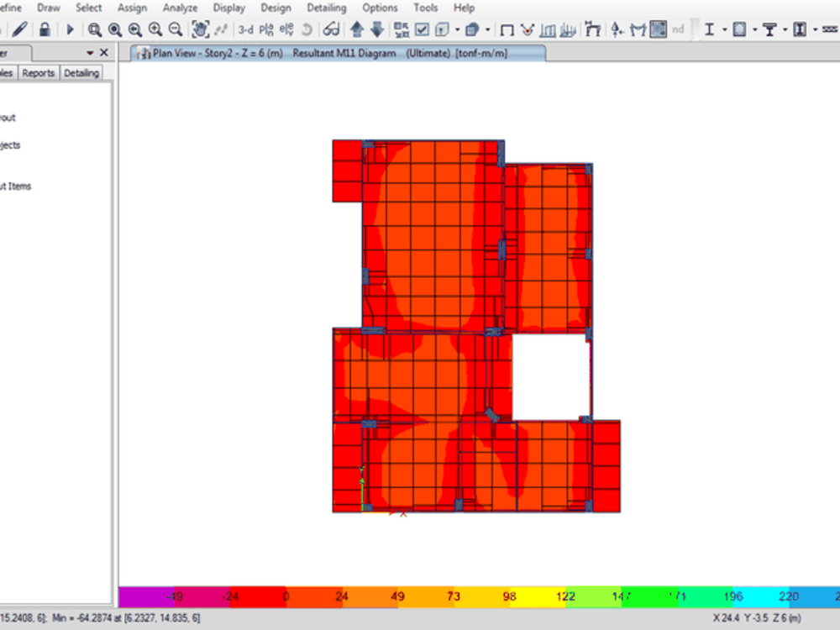Switch to 3-d view
This screenshot has width=840, height=630.
pyautogui.click(x=246, y=29)
